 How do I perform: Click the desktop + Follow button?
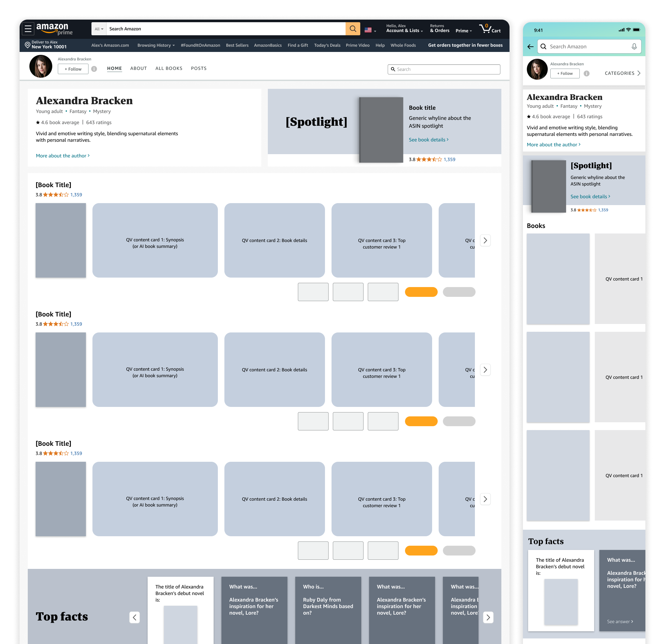point(73,69)
